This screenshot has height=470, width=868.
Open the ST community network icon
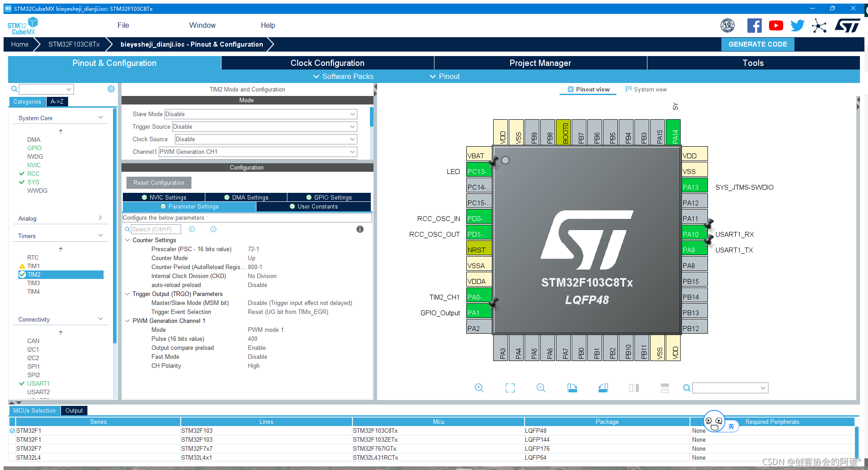[819, 26]
